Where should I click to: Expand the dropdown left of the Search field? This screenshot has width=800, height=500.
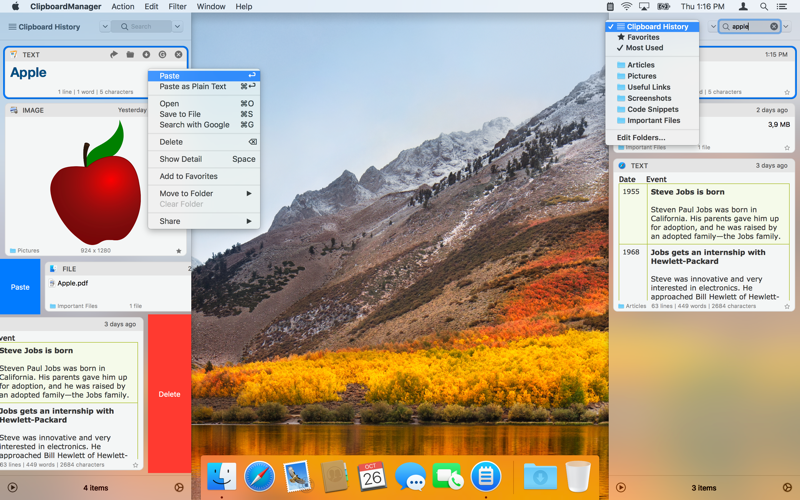click(x=105, y=27)
